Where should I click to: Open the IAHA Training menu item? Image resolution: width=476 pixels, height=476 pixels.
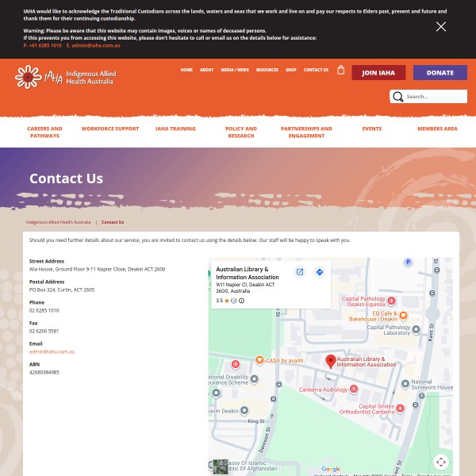coord(175,129)
